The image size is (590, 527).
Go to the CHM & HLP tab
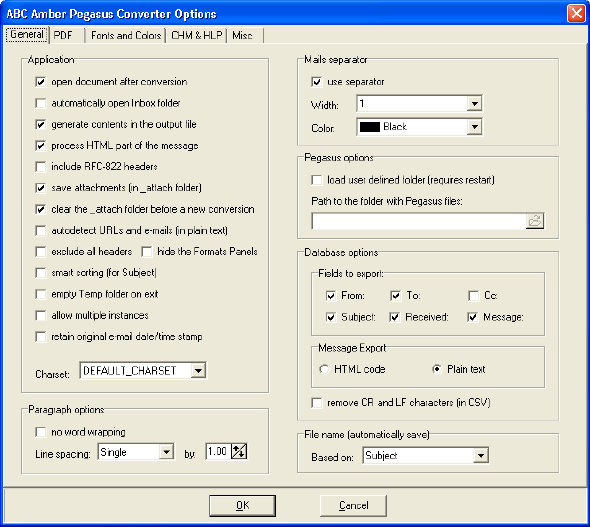pos(196,35)
